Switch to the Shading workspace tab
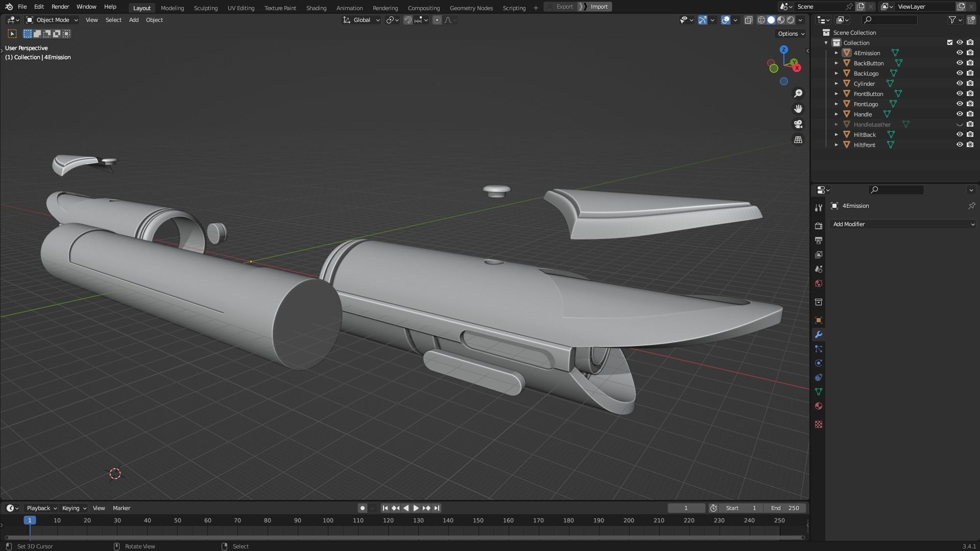980x551 pixels. coord(316,8)
